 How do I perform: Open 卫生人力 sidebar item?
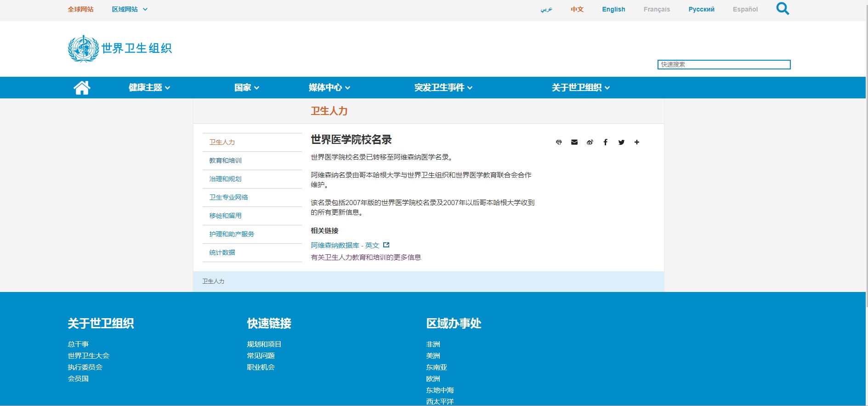point(252,142)
